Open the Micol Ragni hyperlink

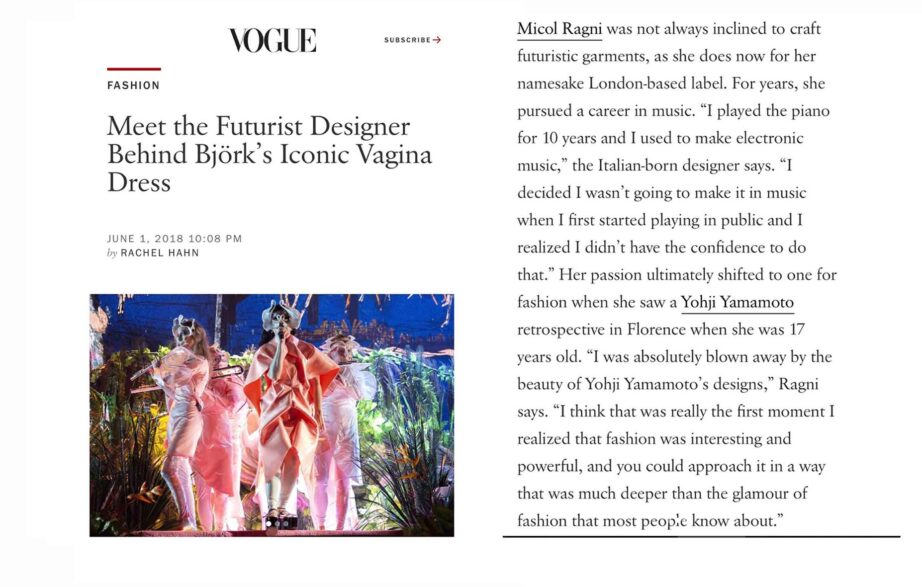point(560,29)
